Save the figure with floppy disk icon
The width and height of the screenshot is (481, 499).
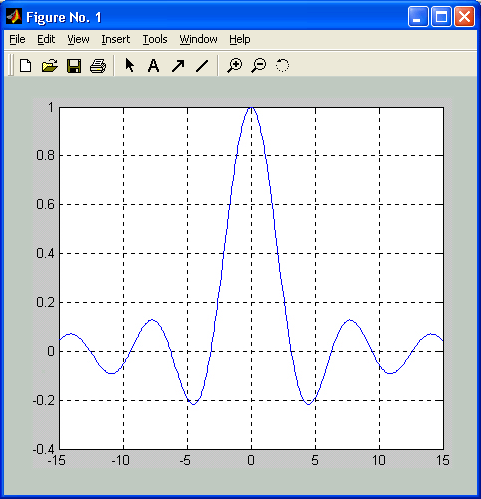pos(74,66)
